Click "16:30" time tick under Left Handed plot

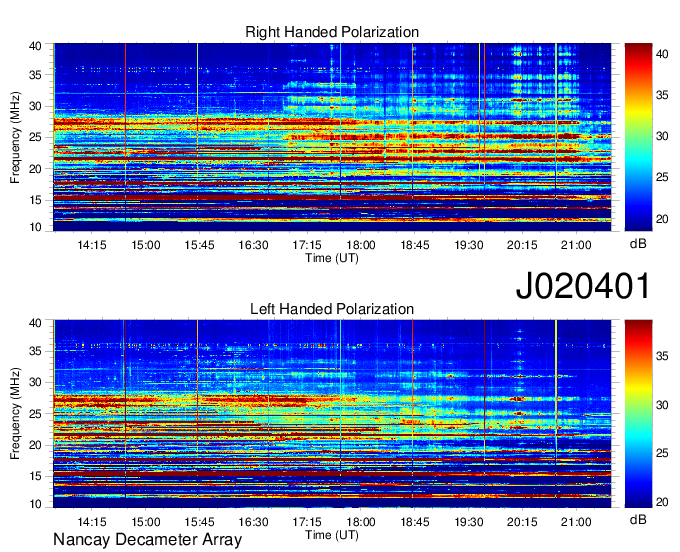(x=253, y=522)
